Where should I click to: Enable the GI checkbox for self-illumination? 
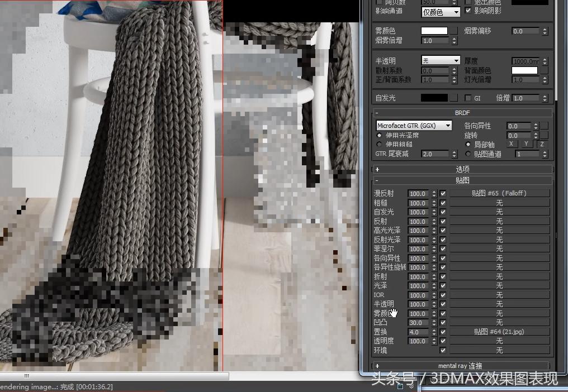pyautogui.click(x=468, y=98)
